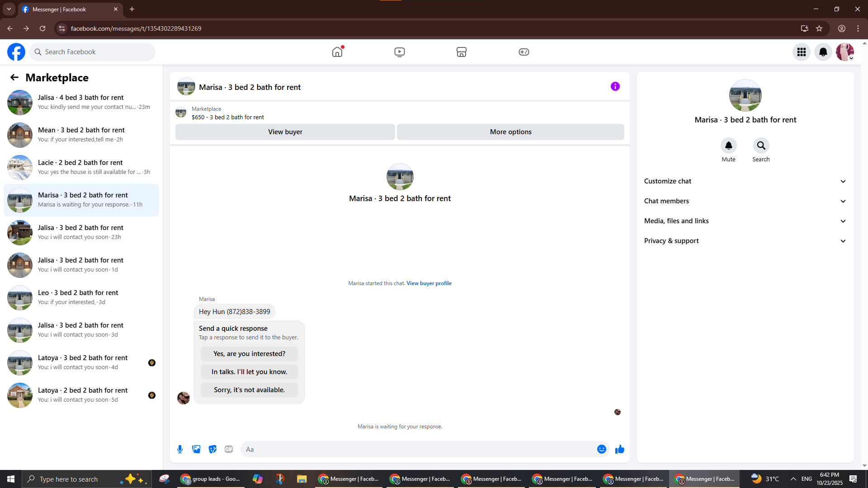This screenshot has width=868, height=488.
Task: Expand Media, files and links
Action: pyautogui.click(x=745, y=221)
